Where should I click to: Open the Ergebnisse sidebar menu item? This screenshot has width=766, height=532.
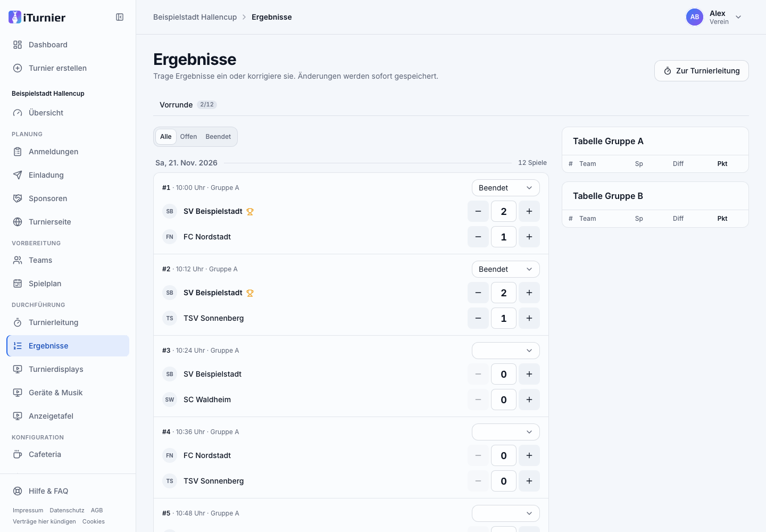[x=68, y=346]
